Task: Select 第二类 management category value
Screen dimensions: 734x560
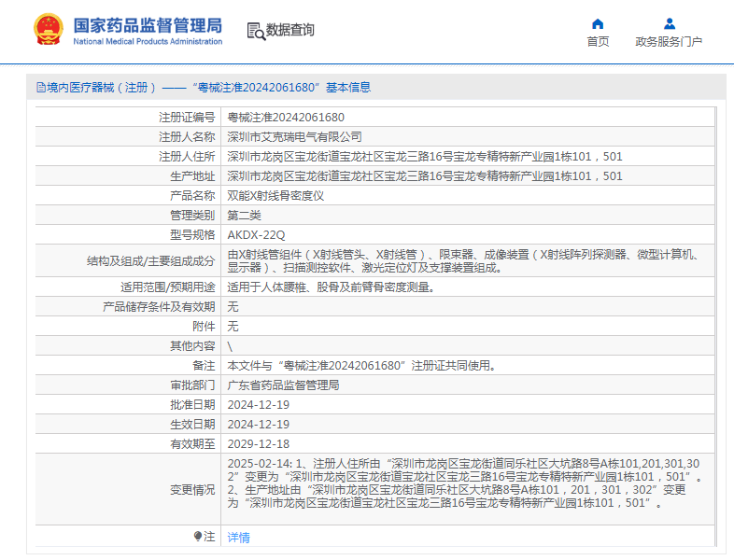Action: (244, 216)
